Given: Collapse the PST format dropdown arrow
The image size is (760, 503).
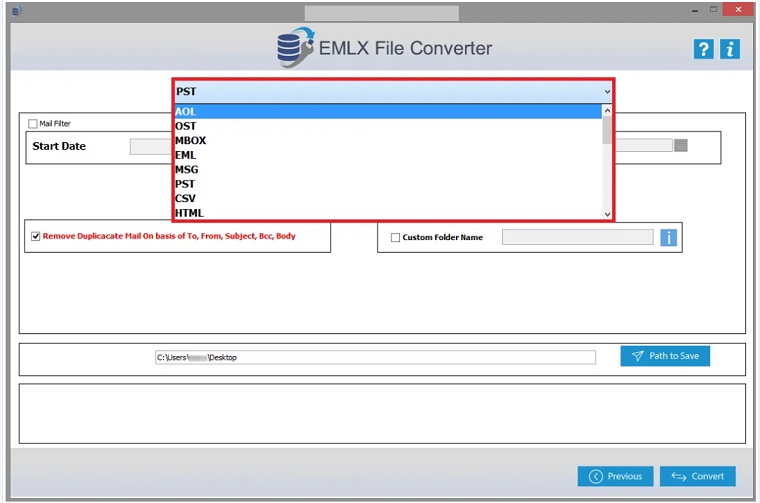Looking at the screenshot, I should pos(607,92).
